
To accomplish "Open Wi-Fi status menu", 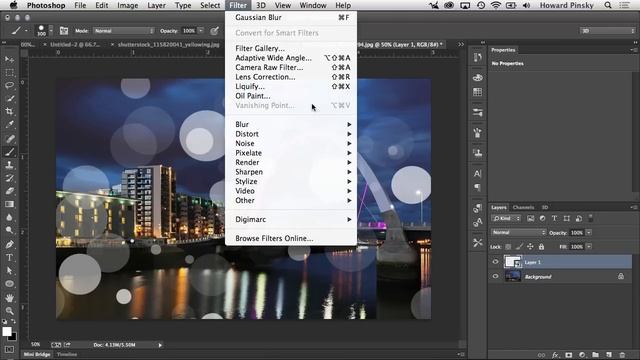I will coord(496,5).
